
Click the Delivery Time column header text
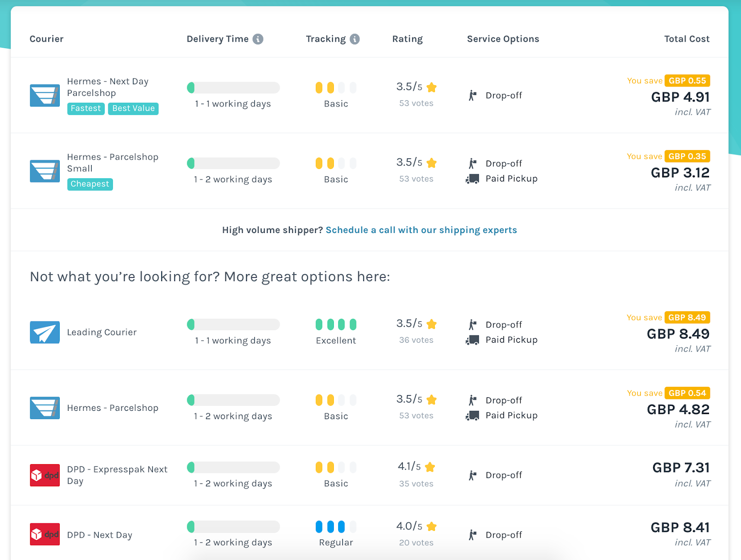pyautogui.click(x=218, y=39)
